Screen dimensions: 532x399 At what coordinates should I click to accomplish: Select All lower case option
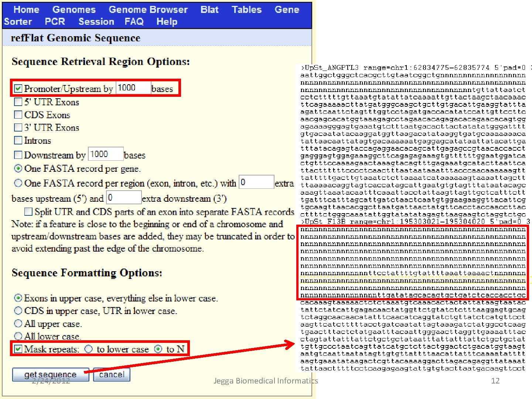click(x=18, y=336)
